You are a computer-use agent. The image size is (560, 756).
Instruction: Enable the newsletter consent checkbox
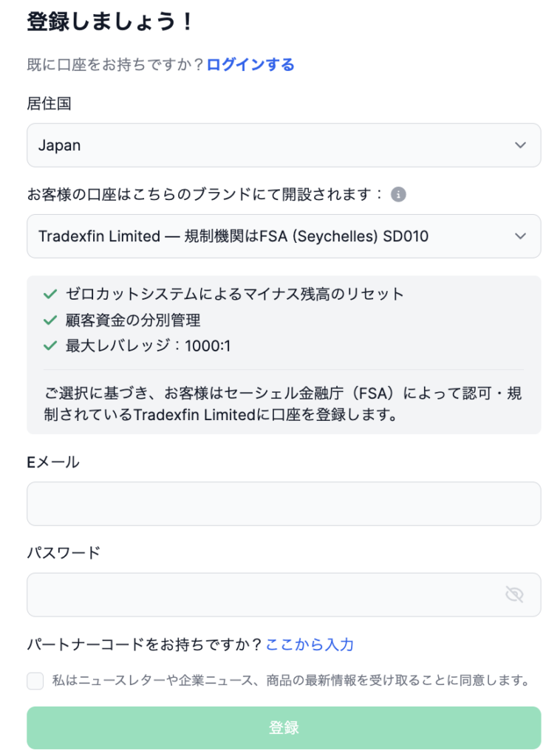[35, 681]
